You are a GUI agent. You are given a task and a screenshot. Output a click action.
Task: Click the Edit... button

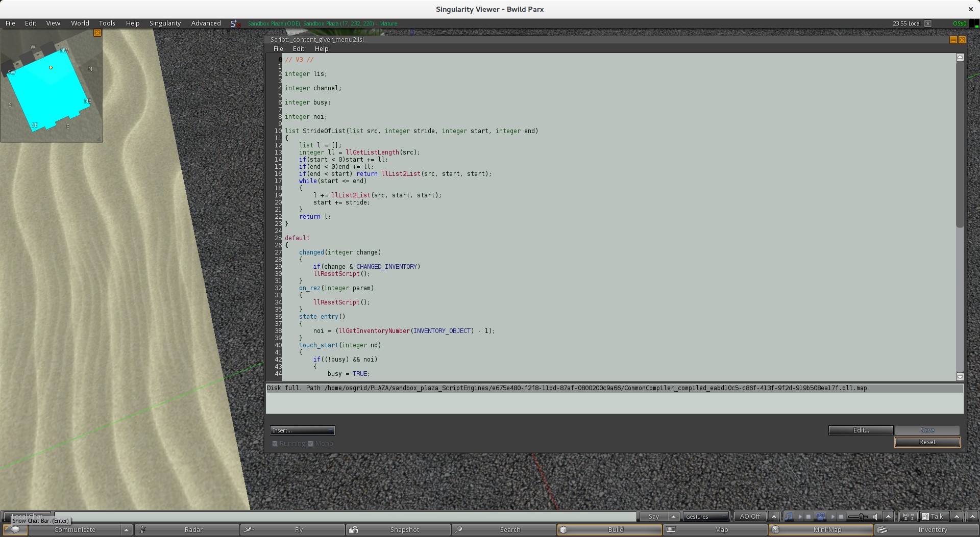click(861, 430)
